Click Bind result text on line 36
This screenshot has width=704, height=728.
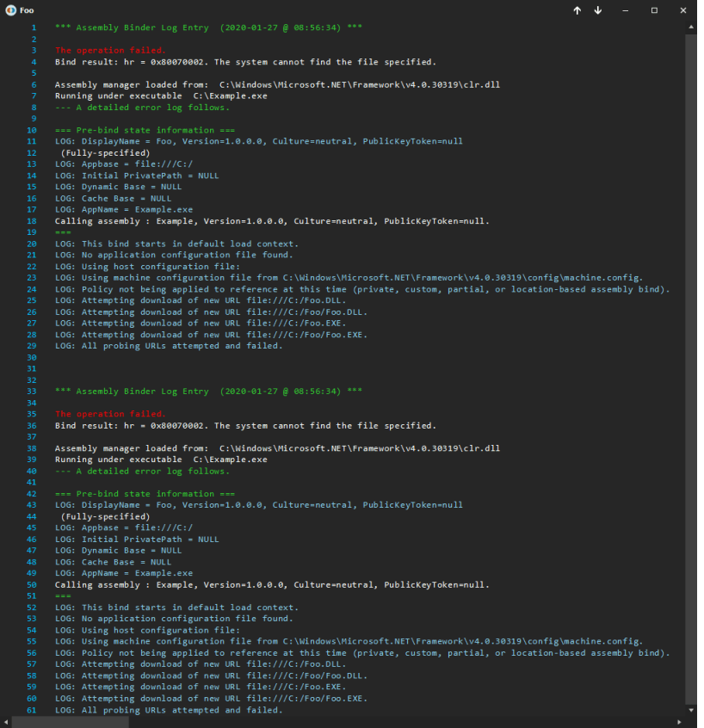pyautogui.click(x=245, y=426)
